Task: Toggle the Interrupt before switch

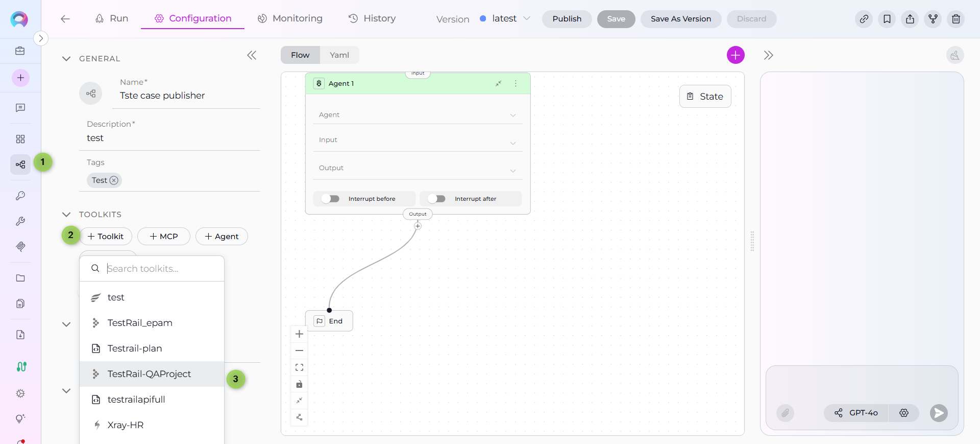Action: tap(331, 199)
